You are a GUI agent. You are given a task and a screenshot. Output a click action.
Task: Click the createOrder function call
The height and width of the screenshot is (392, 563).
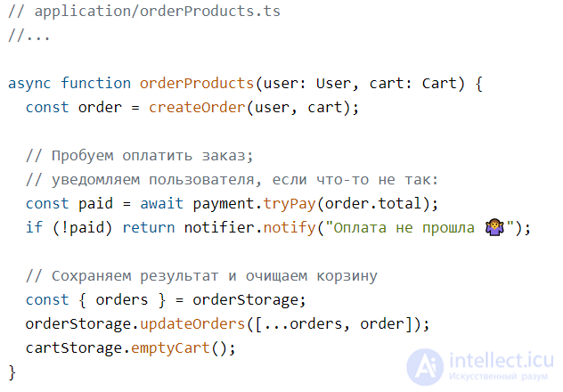coord(197,107)
